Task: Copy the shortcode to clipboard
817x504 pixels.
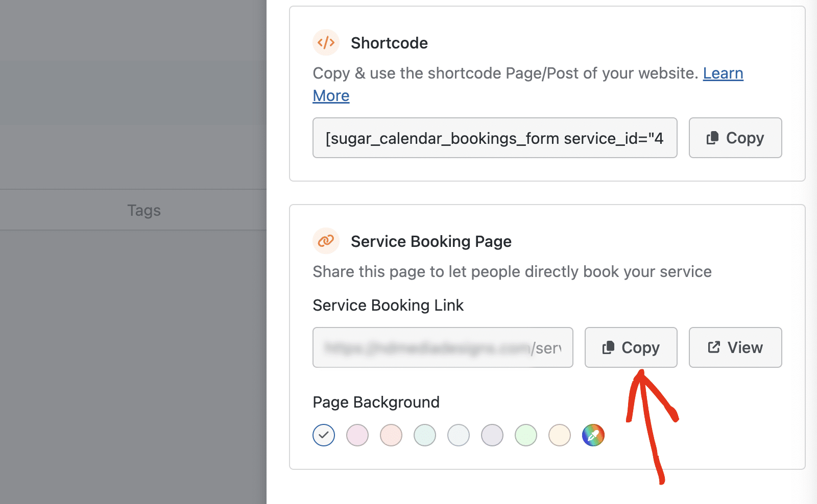Action: [x=735, y=138]
